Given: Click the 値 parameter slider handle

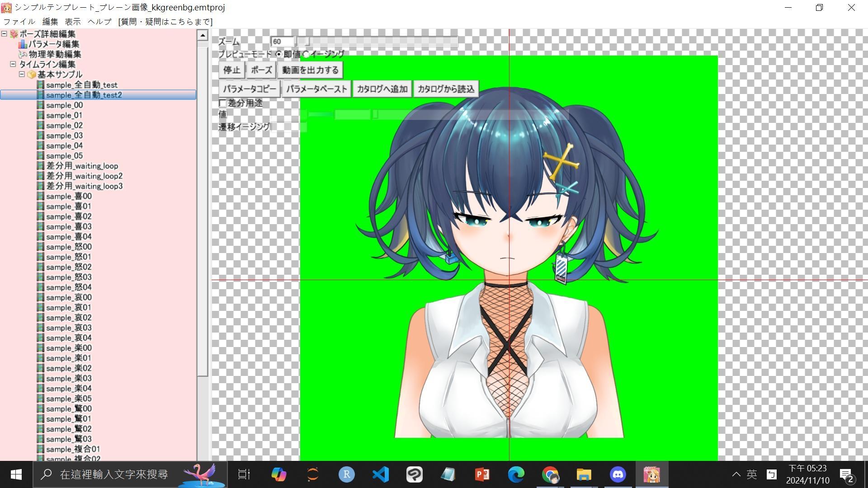Looking at the screenshot, I should click(375, 115).
